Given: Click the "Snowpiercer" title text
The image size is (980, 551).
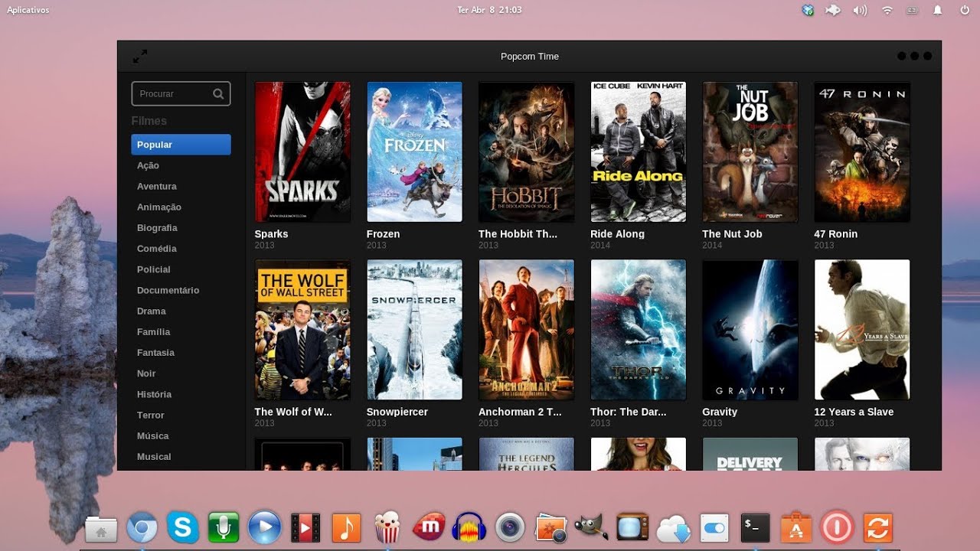Looking at the screenshot, I should point(397,412).
